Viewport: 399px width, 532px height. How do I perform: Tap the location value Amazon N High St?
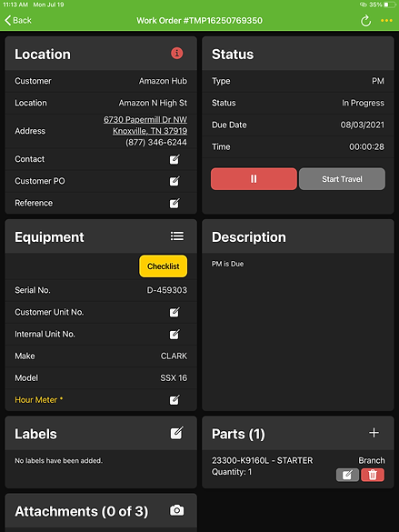(x=153, y=103)
